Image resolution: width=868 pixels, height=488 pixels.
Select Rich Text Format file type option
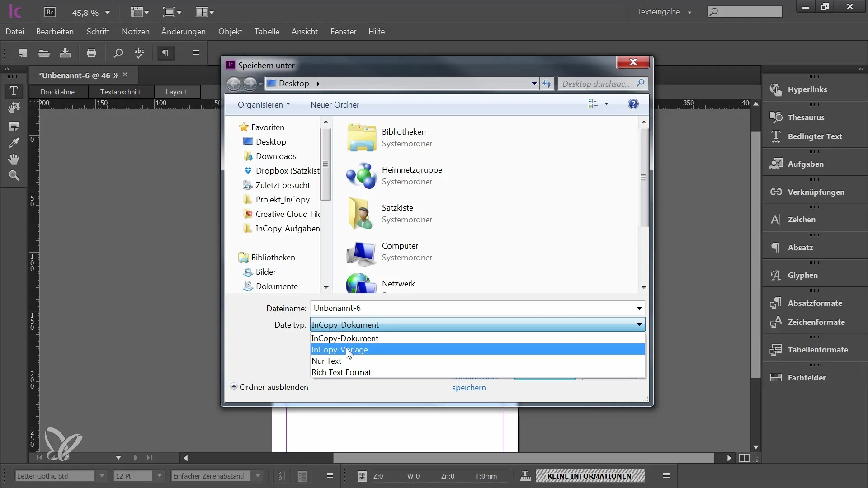[341, 372]
